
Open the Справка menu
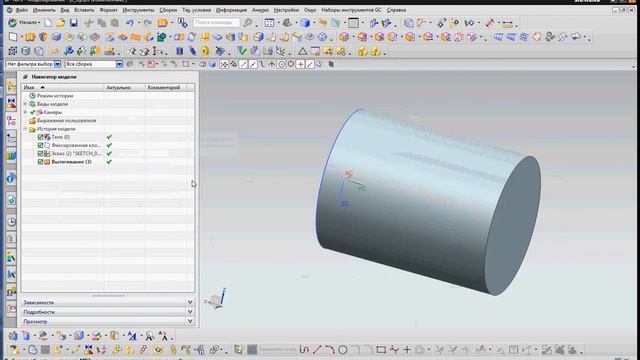[x=396, y=10]
